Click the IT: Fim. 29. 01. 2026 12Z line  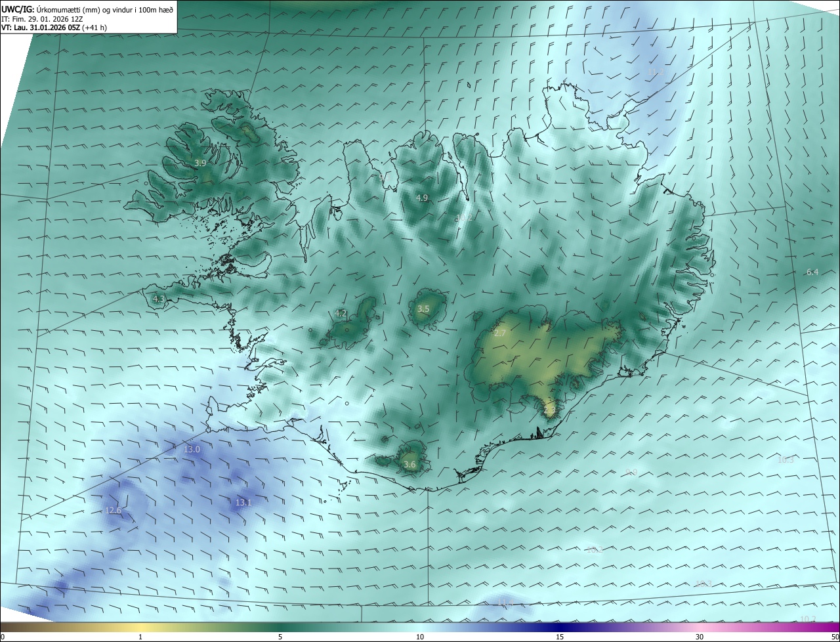pos(42,19)
